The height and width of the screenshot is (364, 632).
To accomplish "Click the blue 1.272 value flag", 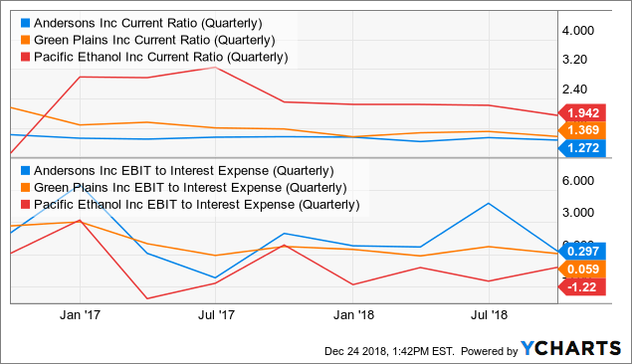I will 582,148.
